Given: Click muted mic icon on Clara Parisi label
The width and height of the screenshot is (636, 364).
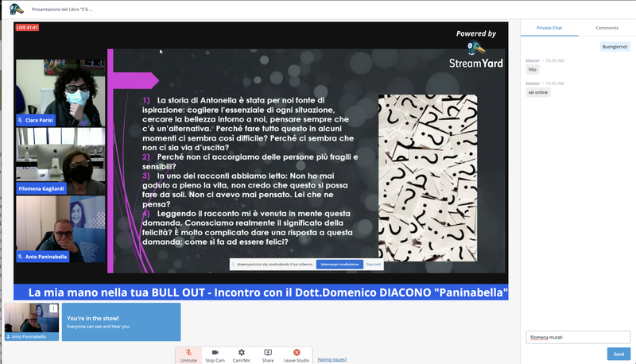Looking at the screenshot, I should (x=21, y=120).
